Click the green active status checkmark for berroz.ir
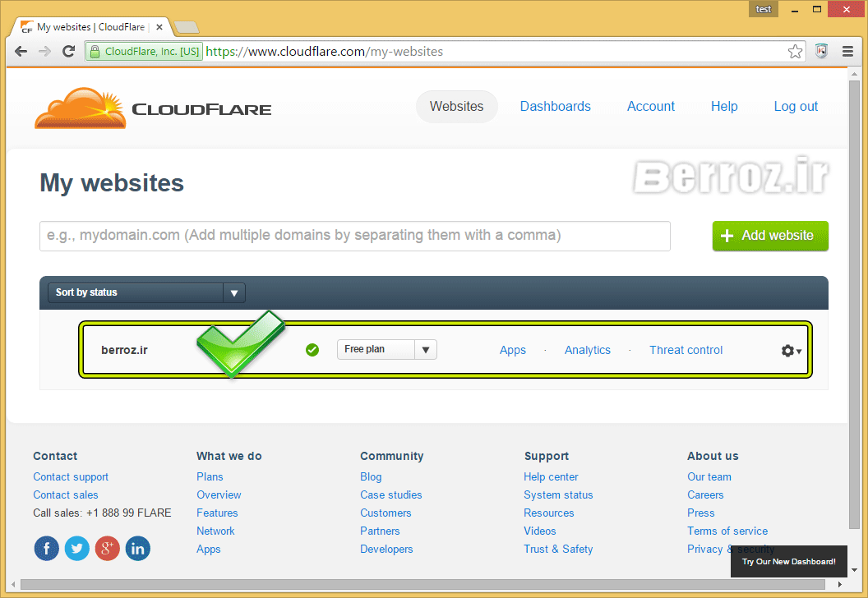Viewport: 868px width, 598px height. point(312,350)
